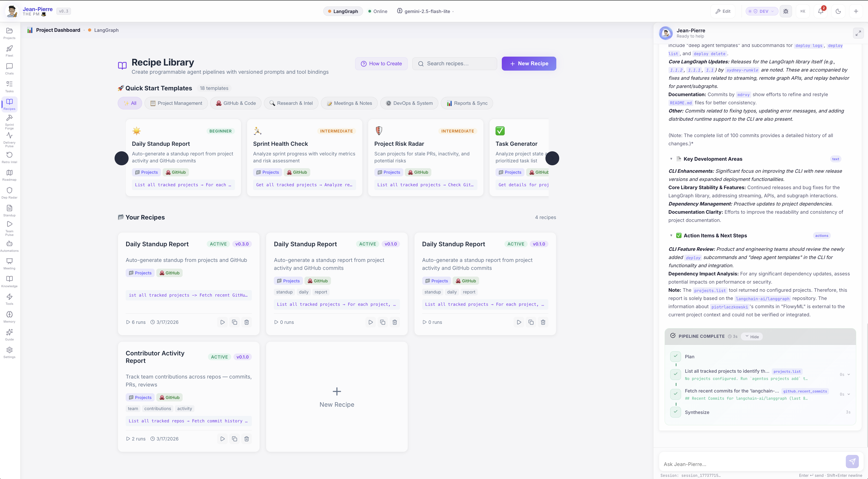Open the notifications bell
This screenshot has height=479, width=868.
point(820,11)
